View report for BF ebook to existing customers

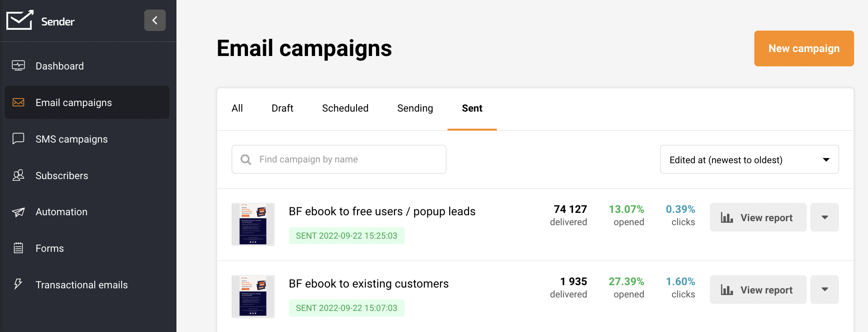point(758,290)
